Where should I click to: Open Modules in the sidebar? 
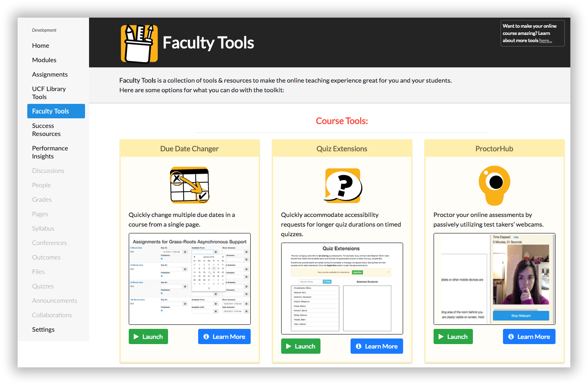pos(44,60)
